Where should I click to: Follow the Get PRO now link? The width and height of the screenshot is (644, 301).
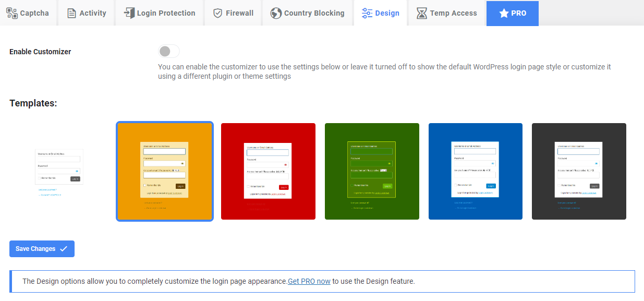309,281
